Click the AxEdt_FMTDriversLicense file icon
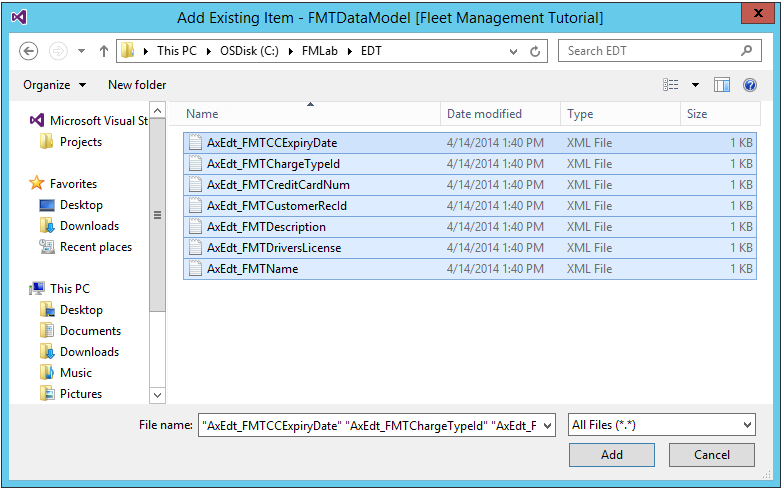This screenshot has height=489, width=783. (195, 248)
